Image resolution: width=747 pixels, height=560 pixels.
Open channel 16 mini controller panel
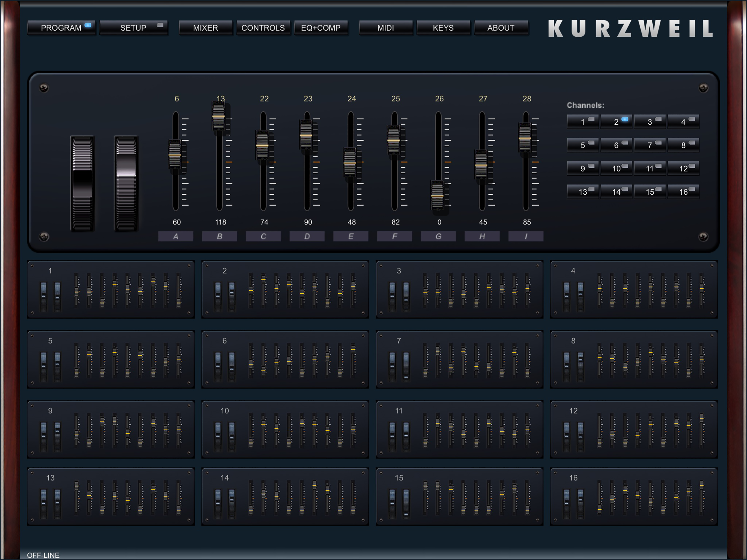(634, 497)
